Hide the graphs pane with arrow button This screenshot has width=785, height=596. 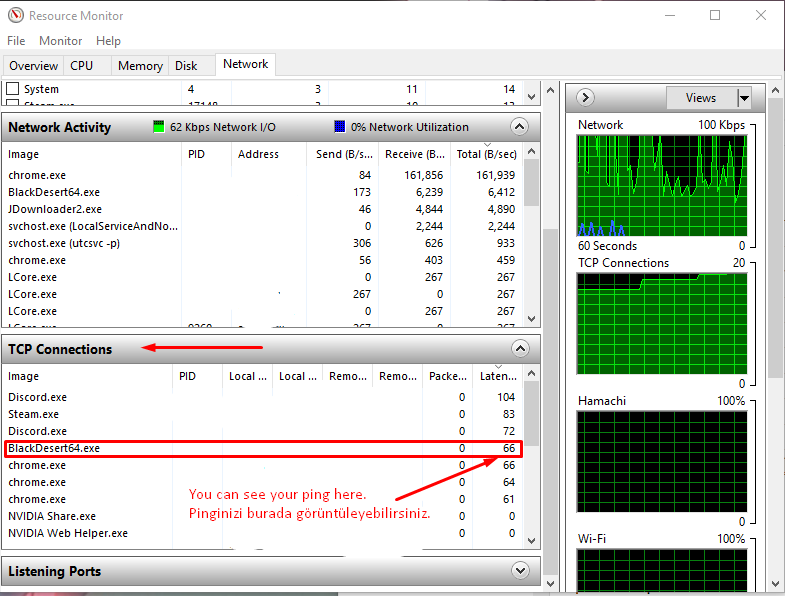(x=585, y=97)
